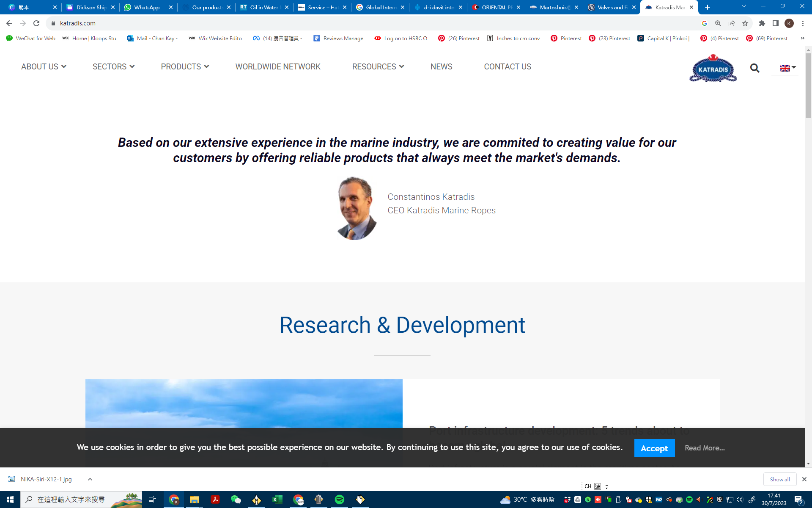The image size is (812, 508).
Task: Accept the cookies notice
Action: coord(654,448)
